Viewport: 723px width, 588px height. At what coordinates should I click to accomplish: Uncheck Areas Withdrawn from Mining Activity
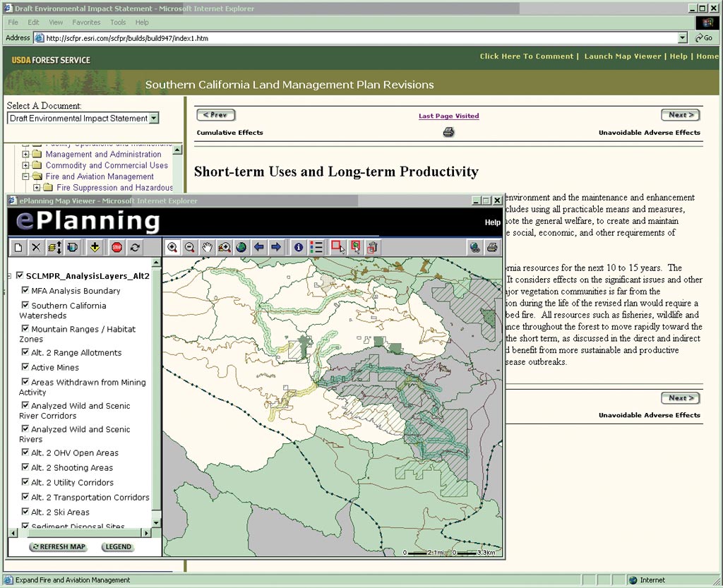tap(25, 381)
